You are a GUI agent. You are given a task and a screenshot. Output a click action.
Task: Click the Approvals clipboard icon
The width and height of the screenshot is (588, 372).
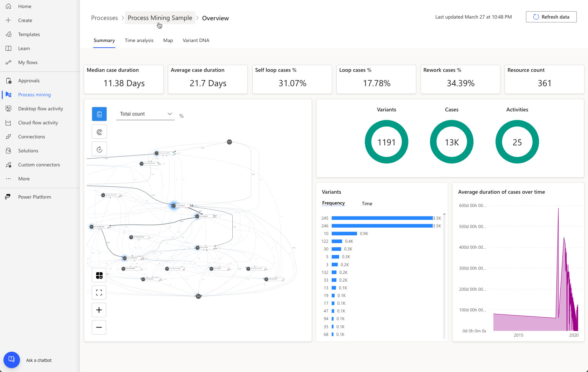coord(8,81)
